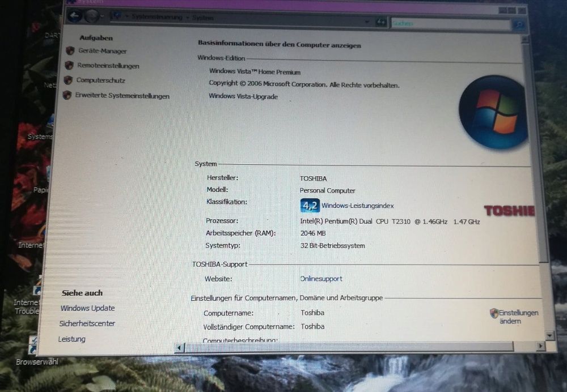Click shield icon next to Remoteeinstellungen

[69, 65]
